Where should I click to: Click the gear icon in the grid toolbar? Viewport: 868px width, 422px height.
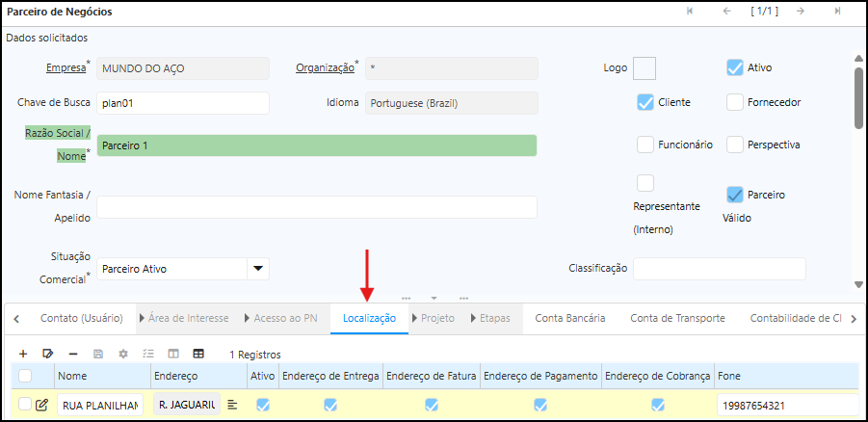pos(123,354)
